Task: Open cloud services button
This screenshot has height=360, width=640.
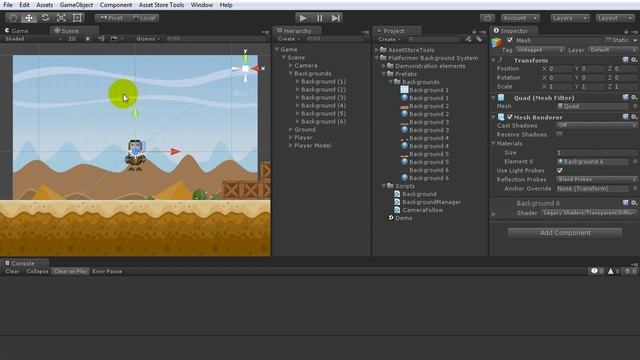Action: pyautogui.click(x=487, y=18)
